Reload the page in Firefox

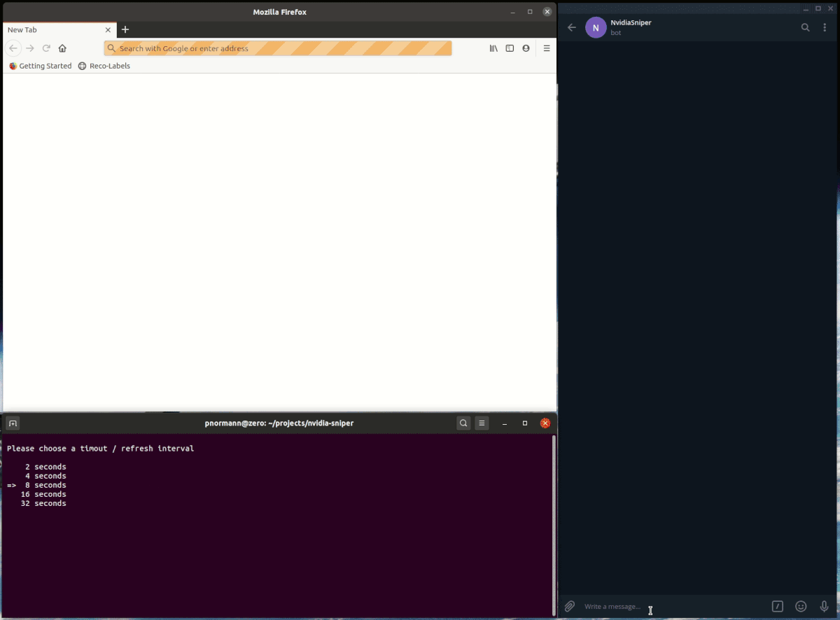pos(46,48)
